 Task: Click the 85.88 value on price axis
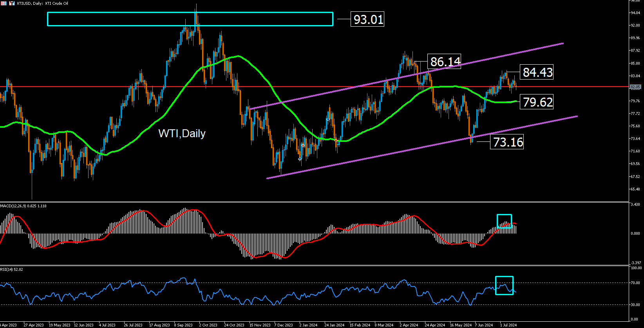click(x=635, y=63)
